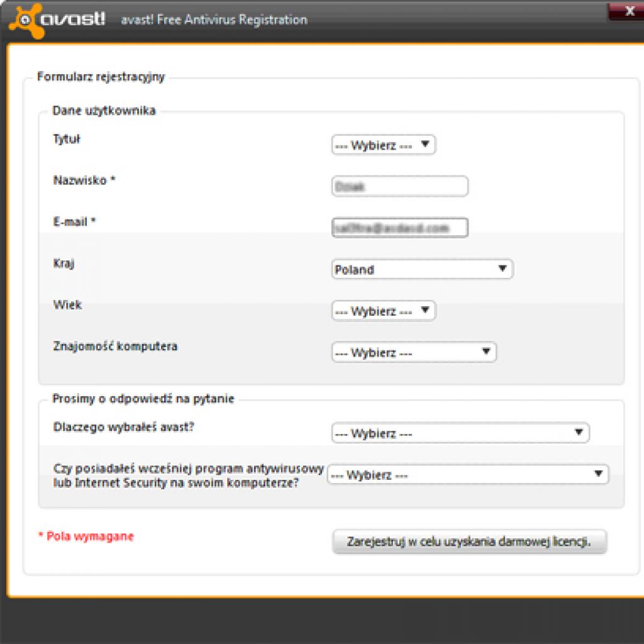644x644 pixels.
Task: Open the previous antivirus program dropdown
Action: pyautogui.click(x=468, y=475)
